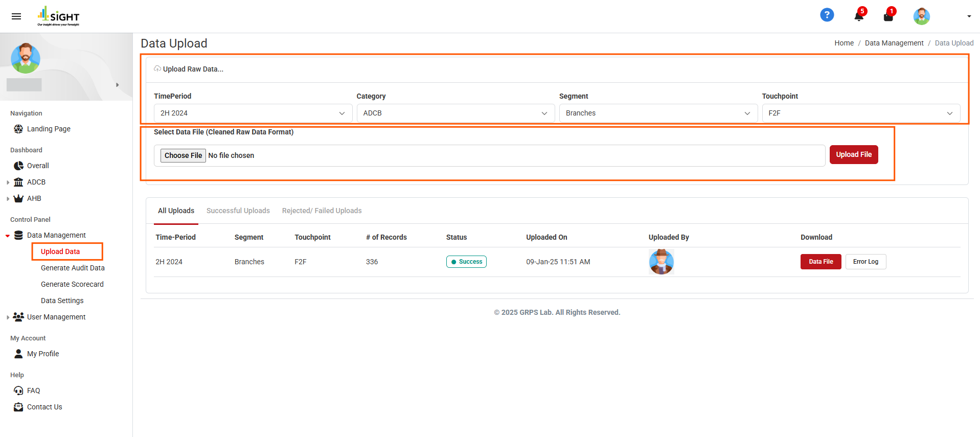The width and height of the screenshot is (980, 437).
Task: Open User Management menu label
Action: (56, 317)
